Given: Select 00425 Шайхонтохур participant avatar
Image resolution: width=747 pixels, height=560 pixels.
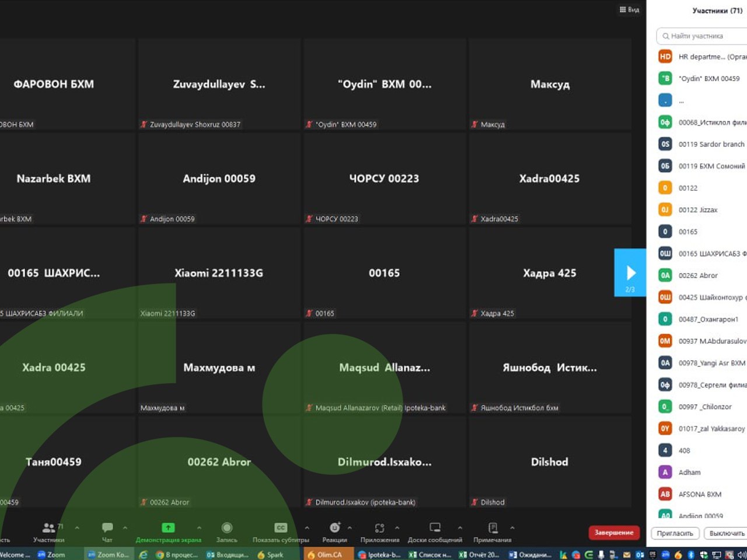Looking at the screenshot, I should tap(665, 297).
